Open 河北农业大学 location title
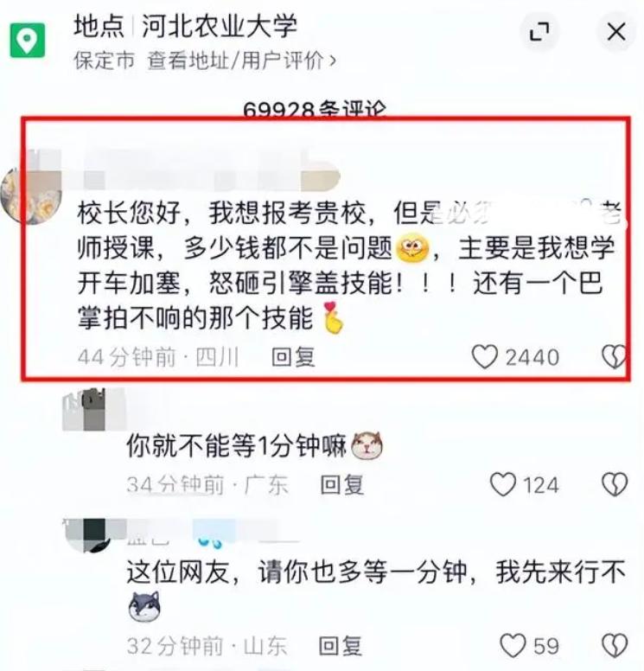The height and width of the screenshot is (671, 644). point(219,26)
